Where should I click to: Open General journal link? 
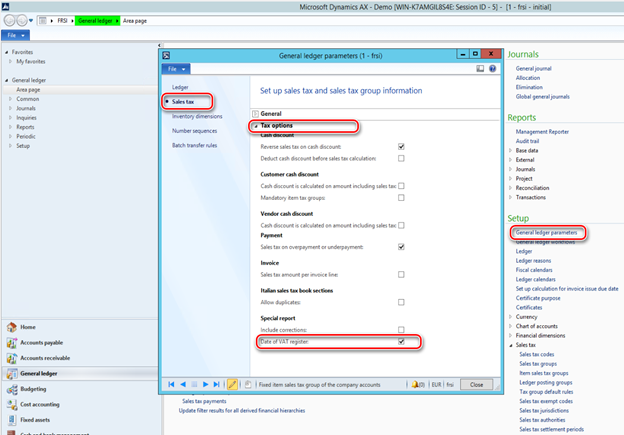click(x=533, y=68)
